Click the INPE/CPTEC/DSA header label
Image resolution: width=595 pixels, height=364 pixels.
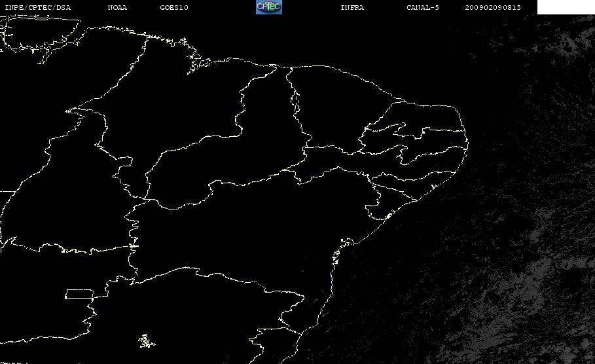pyautogui.click(x=38, y=7)
